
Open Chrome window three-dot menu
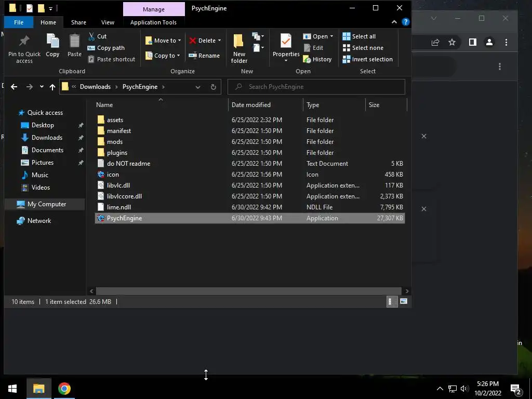(506, 42)
